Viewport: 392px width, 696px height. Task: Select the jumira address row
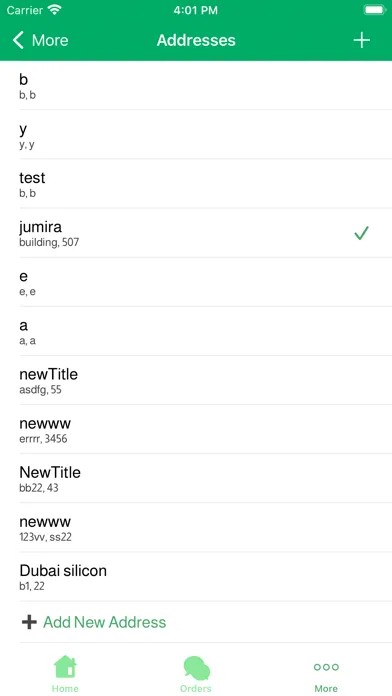click(x=196, y=233)
